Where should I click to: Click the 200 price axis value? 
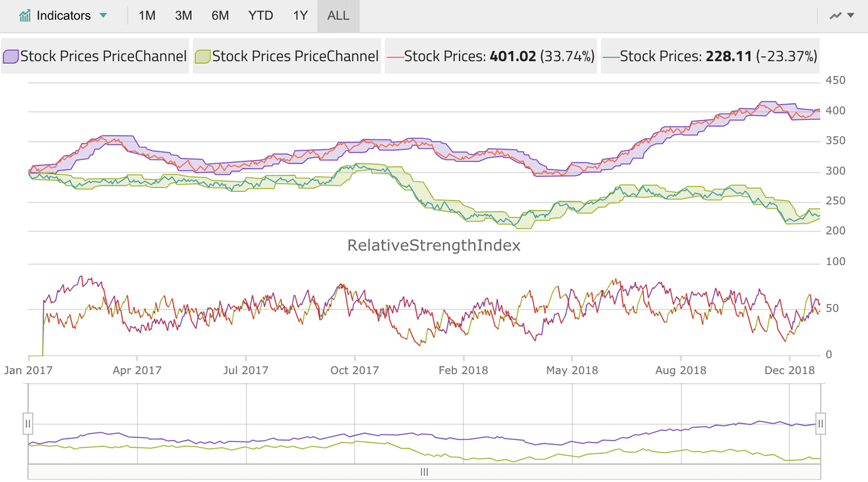(x=835, y=231)
